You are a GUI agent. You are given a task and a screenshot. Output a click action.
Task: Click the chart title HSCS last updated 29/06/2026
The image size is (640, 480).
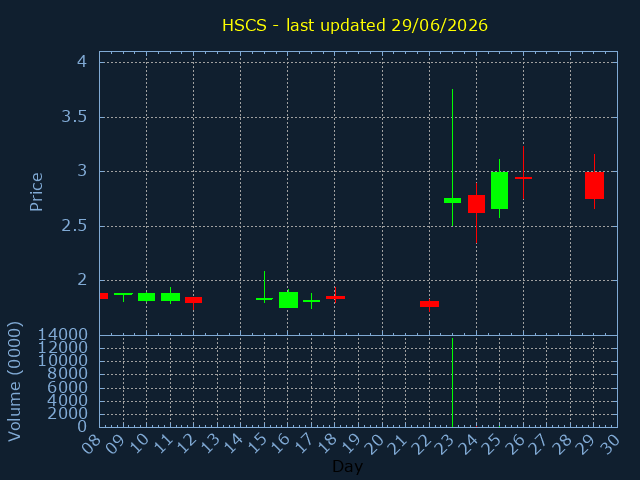click(x=355, y=25)
